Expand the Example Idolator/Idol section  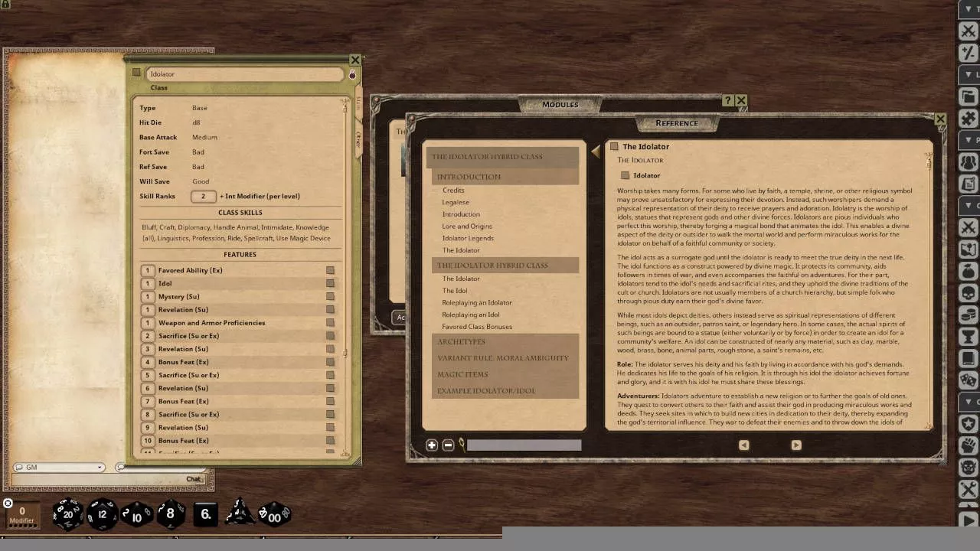[505, 390]
